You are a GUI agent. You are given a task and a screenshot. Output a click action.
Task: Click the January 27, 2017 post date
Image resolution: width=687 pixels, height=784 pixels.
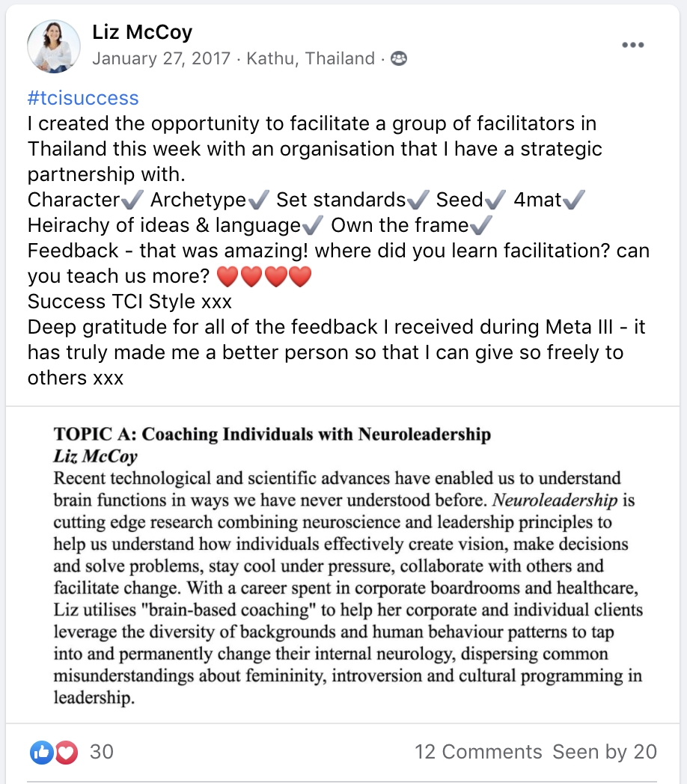pos(161,58)
